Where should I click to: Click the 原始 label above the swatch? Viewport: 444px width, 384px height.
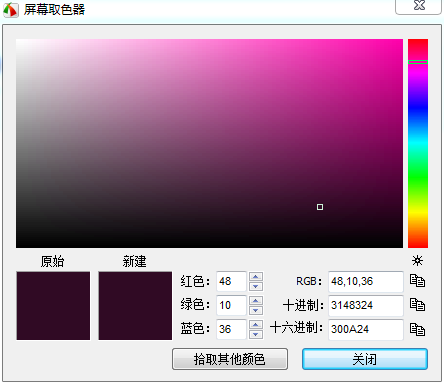pyautogui.click(x=52, y=261)
